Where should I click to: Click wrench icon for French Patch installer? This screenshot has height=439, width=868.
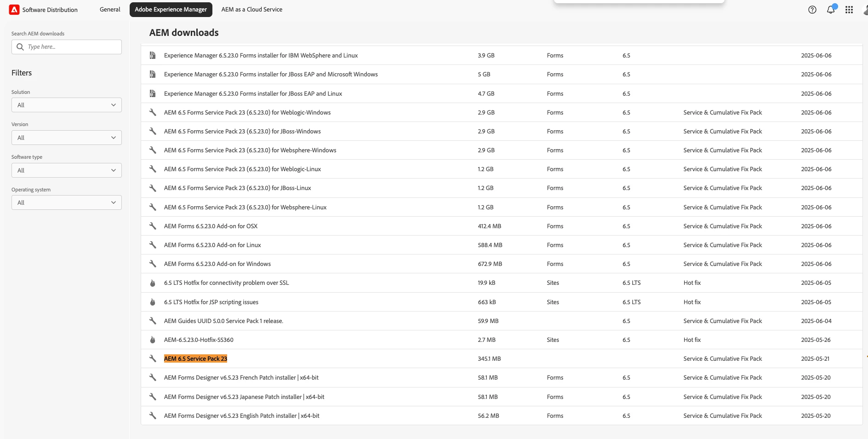[153, 377]
